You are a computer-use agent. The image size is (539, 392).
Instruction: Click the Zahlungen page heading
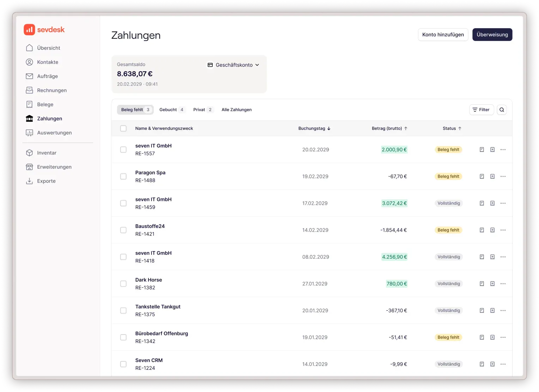136,35
